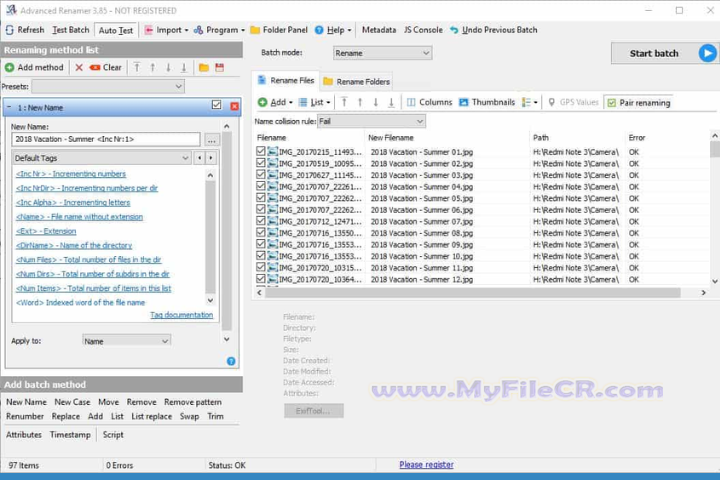
Task: Switch to the Rename Folders tab
Action: click(356, 82)
